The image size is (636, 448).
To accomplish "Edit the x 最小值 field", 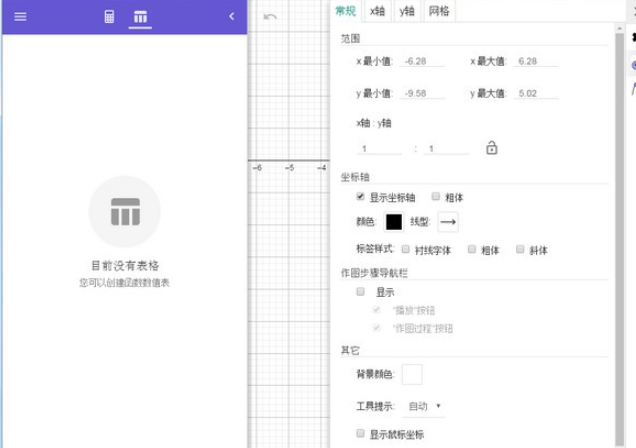I will 422,61.
